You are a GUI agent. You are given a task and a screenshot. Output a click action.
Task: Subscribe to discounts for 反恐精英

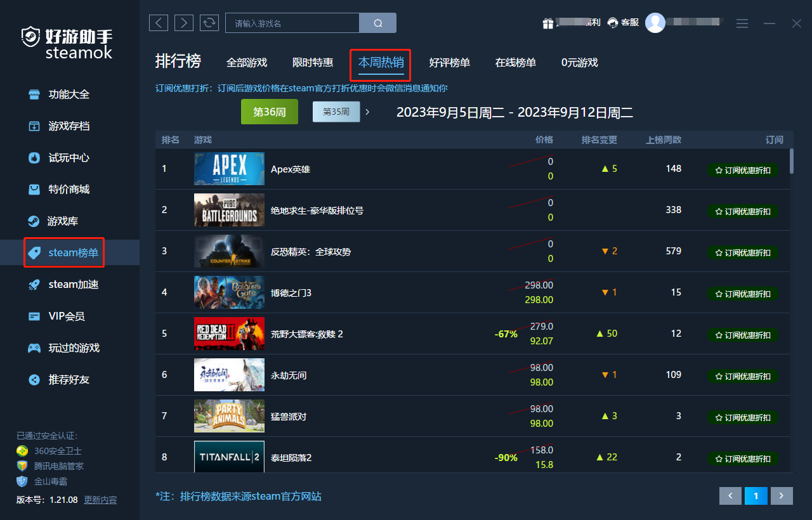743,252
